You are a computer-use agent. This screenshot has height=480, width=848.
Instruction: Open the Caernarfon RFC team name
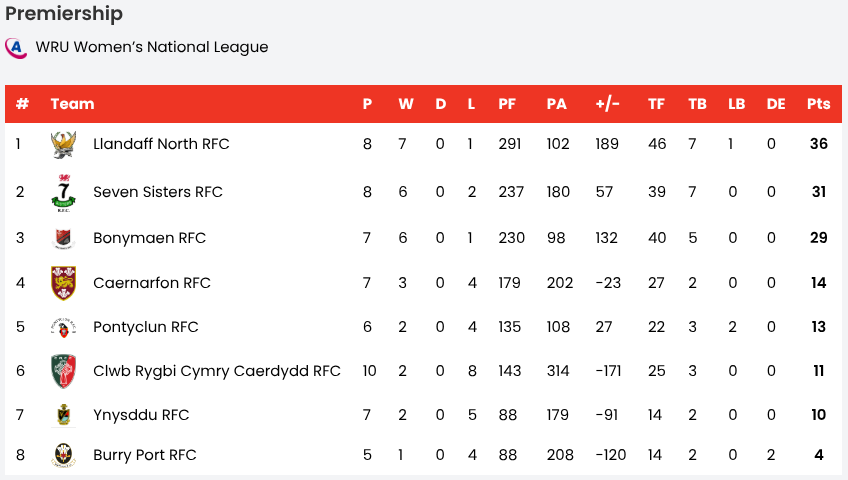pyautogui.click(x=152, y=283)
